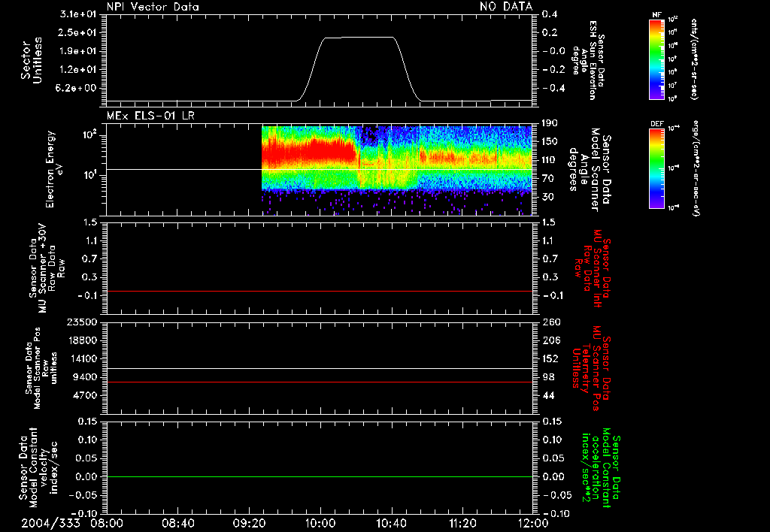Screen dimensions: 770x532
Task: Click the 11:20 time axis label
Action: pos(462,524)
